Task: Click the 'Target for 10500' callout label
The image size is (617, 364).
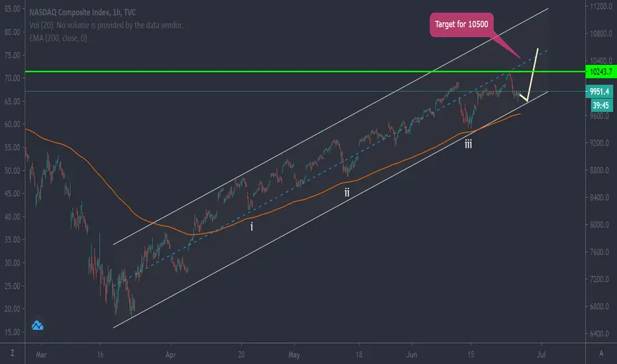Action: 461,24
